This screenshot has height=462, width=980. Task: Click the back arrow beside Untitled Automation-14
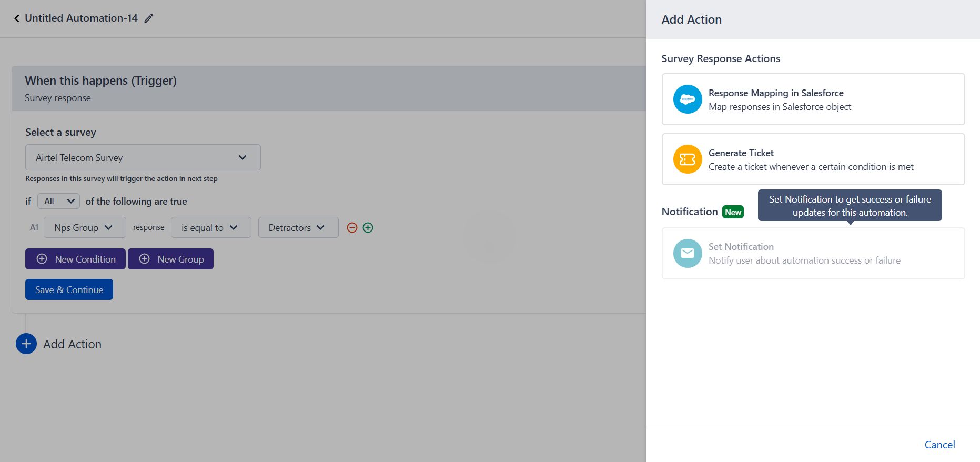click(x=16, y=18)
